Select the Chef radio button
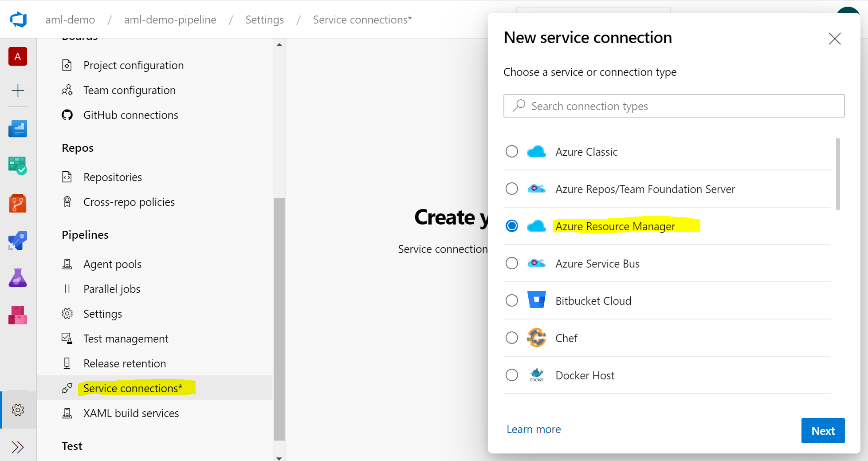The width and height of the screenshot is (868, 461). (512, 338)
